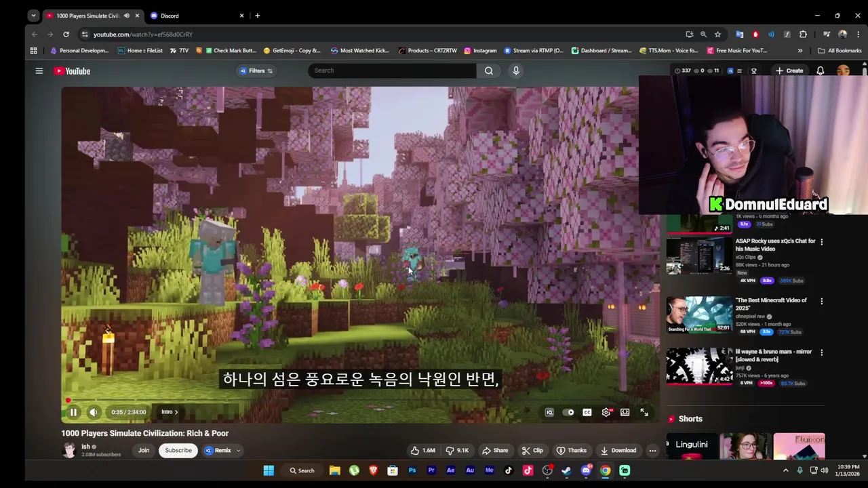
Task: Open options for mirror slowed video
Action: (x=821, y=352)
